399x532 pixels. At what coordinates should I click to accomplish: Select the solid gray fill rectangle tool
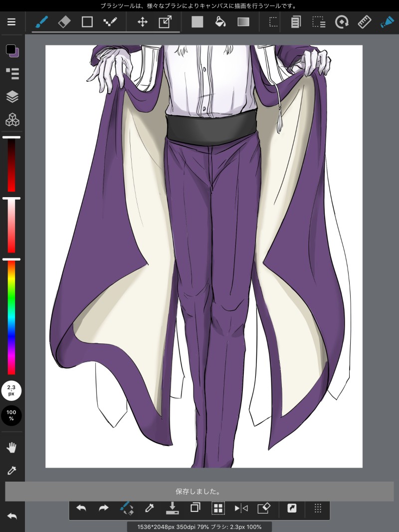[198, 22]
